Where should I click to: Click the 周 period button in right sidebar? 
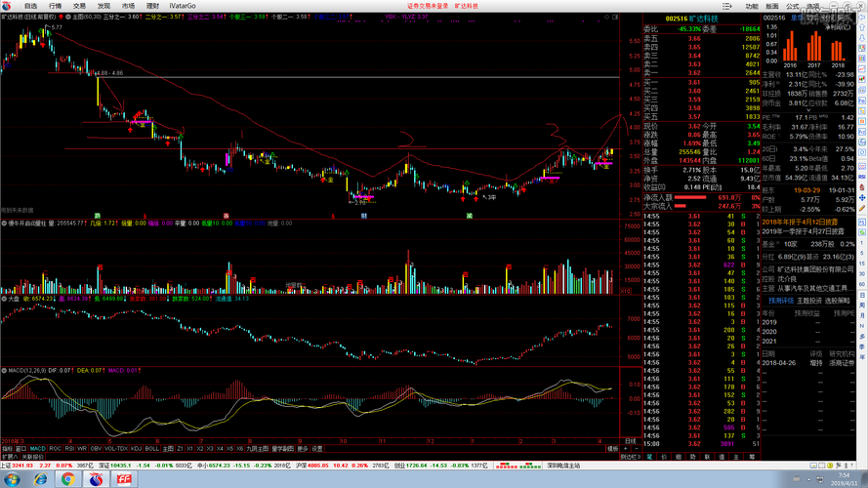point(862,305)
